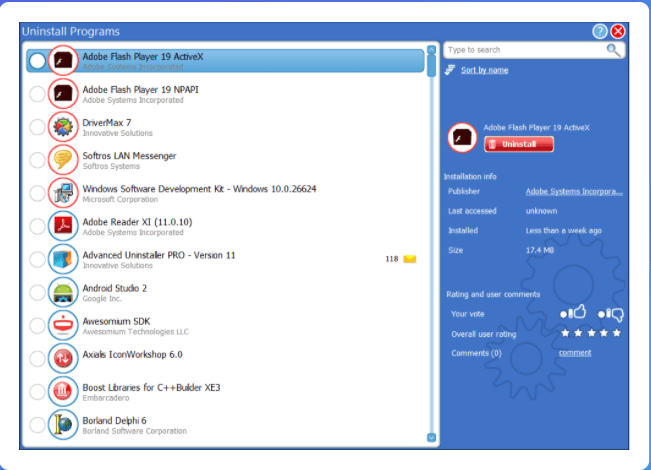Image resolution: width=651 pixels, height=470 pixels.
Task: Open help with the question mark icon
Action: point(600,31)
